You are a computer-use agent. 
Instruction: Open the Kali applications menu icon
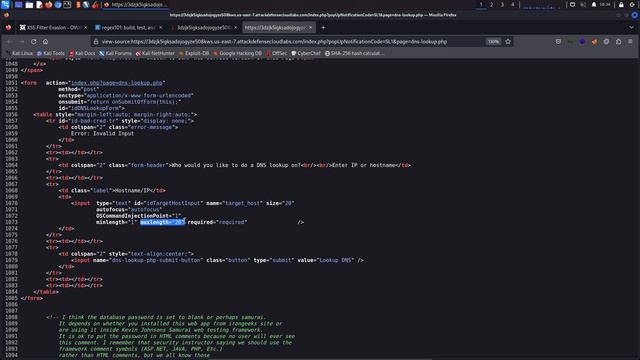[5, 4]
